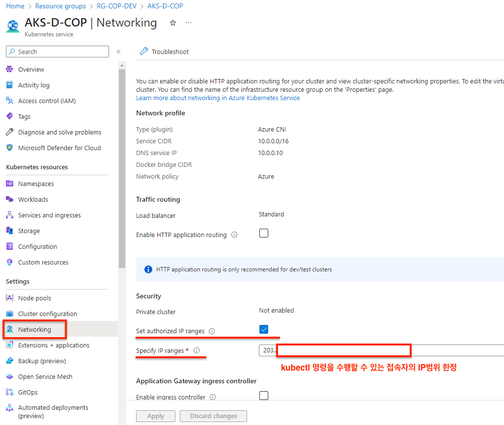
Task: Click the AKS-D-COP breadcrumb link
Action: click(x=165, y=6)
